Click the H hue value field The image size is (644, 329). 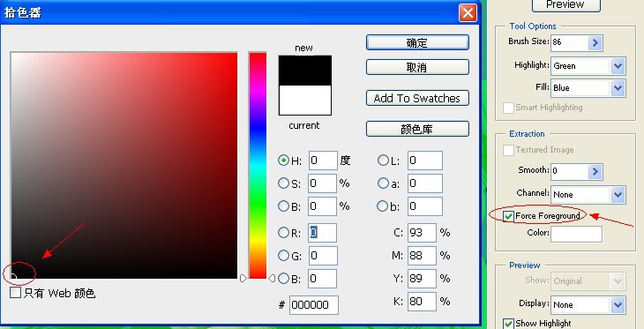click(x=323, y=161)
